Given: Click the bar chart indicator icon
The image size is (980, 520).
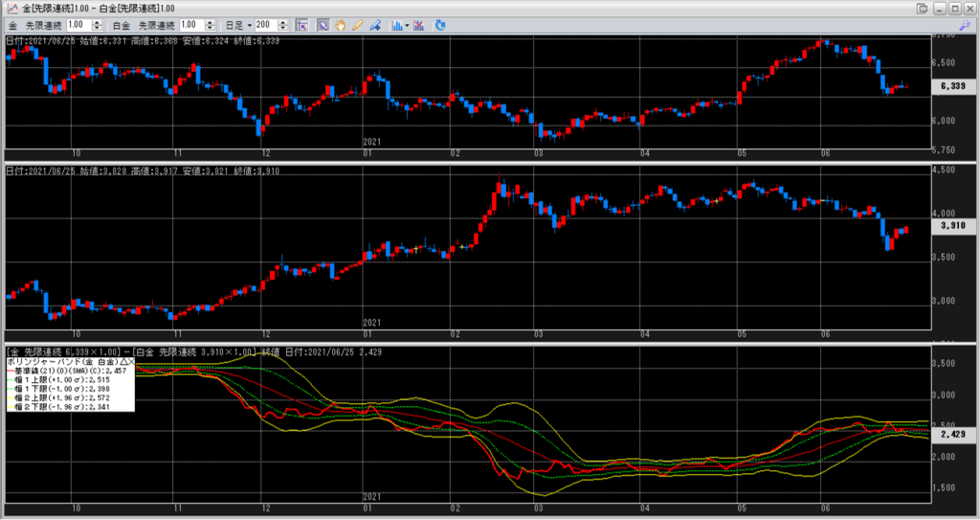Looking at the screenshot, I should [x=396, y=24].
